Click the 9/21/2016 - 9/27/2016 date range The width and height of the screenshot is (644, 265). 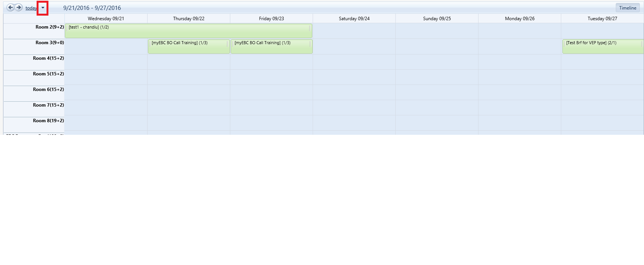pos(92,8)
